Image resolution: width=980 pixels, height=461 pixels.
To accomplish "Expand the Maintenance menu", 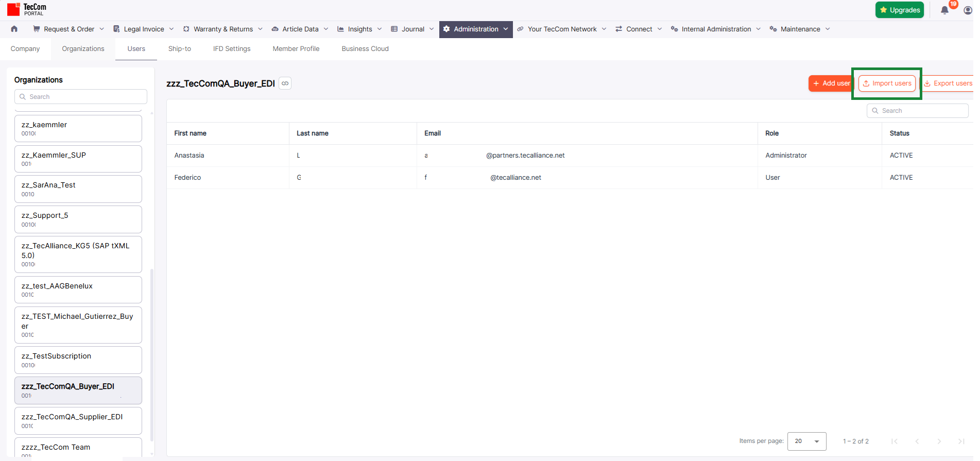I will click(800, 29).
